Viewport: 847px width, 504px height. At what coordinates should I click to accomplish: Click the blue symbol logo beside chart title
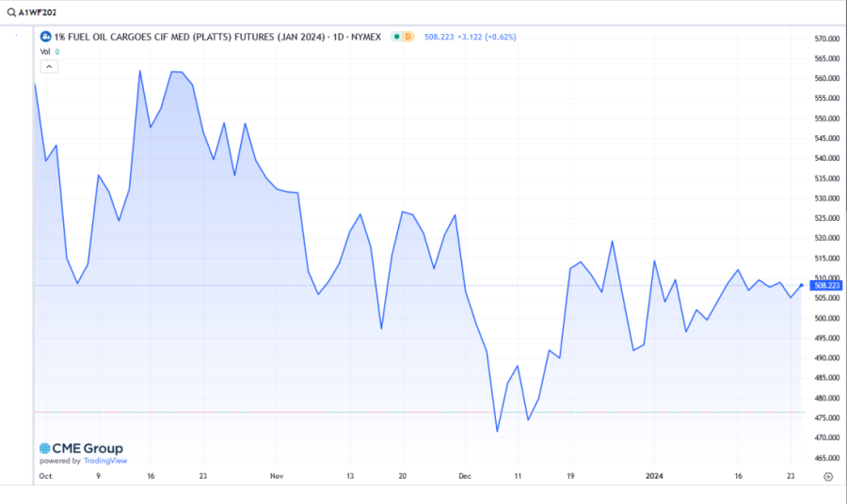click(x=45, y=37)
